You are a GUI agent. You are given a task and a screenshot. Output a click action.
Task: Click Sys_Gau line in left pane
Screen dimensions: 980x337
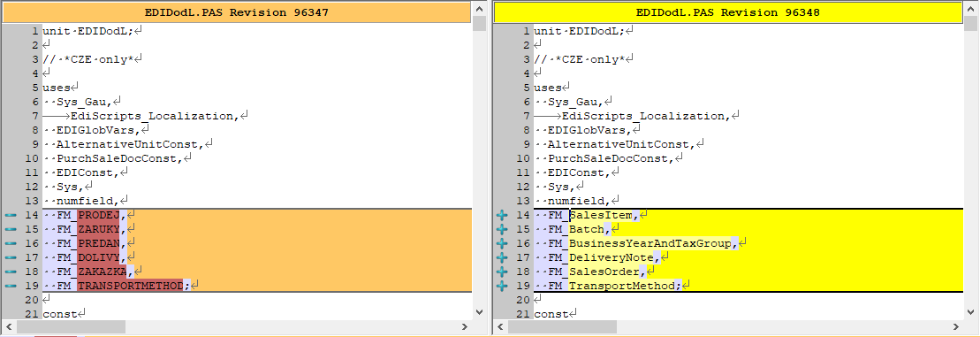(85, 102)
